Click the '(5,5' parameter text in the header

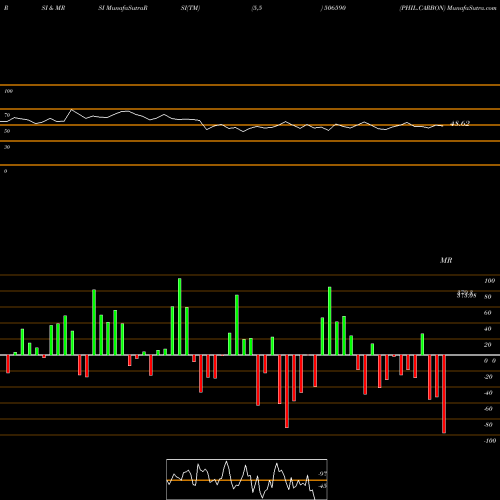[x=257, y=8]
